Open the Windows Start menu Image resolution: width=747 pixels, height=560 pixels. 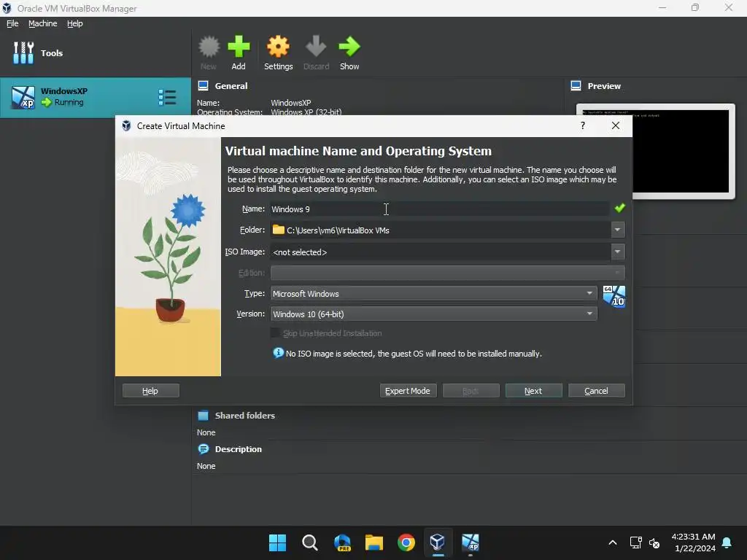[x=277, y=542]
